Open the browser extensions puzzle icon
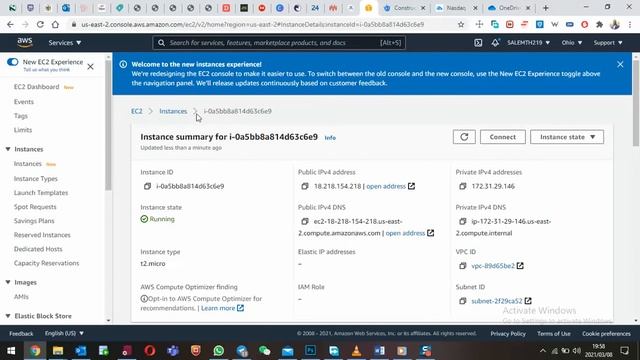The height and width of the screenshot is (360, 640). [599, 24]
